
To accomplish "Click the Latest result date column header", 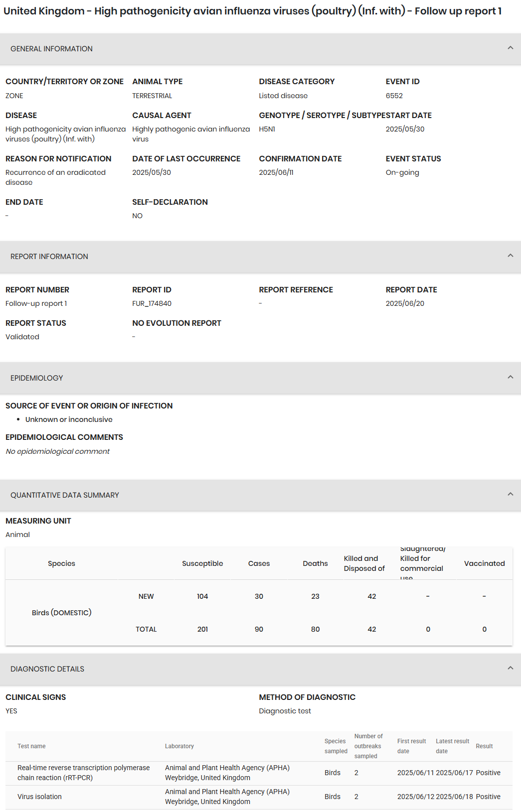I will coord(453,746).
